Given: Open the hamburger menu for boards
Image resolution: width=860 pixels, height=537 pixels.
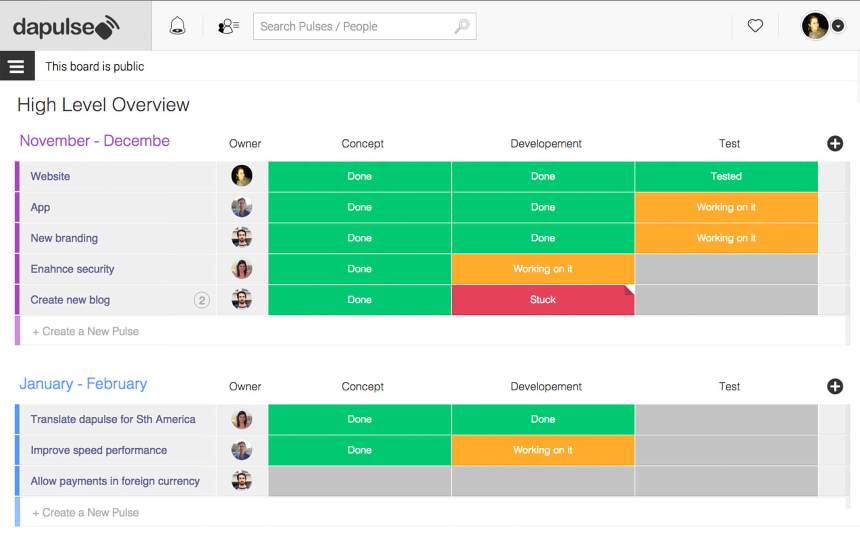Looking at the screenshot, I should (16, 66).
